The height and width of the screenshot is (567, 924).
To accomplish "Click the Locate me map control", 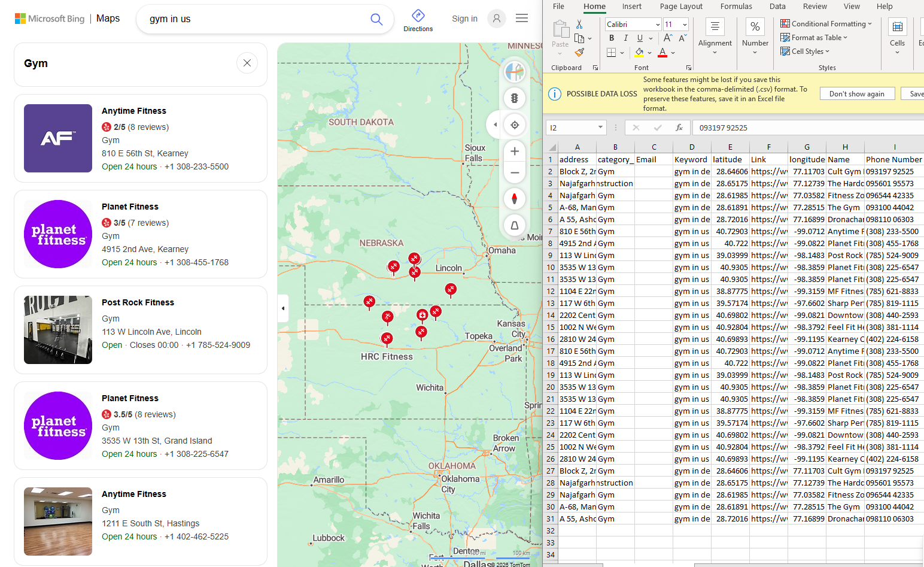I will coord(515,125).
